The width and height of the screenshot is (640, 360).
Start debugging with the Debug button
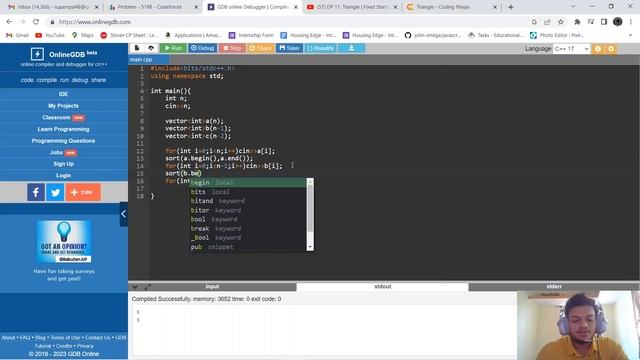202,48
